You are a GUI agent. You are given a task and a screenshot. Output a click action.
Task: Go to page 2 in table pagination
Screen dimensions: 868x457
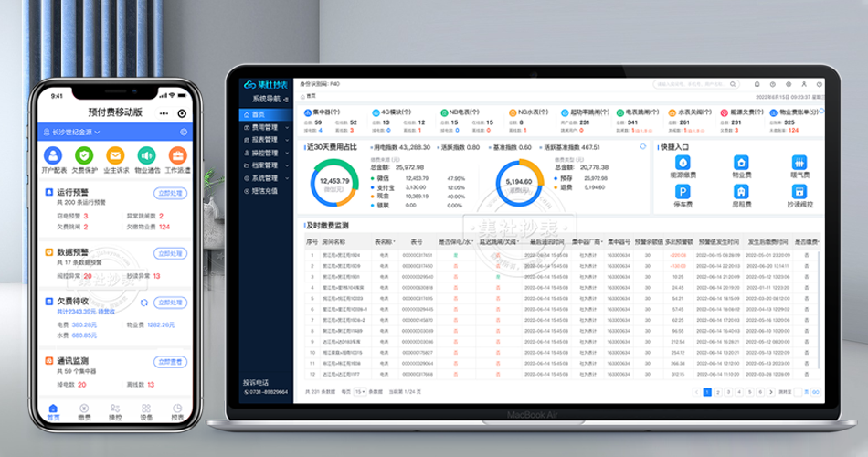[717, 391]
